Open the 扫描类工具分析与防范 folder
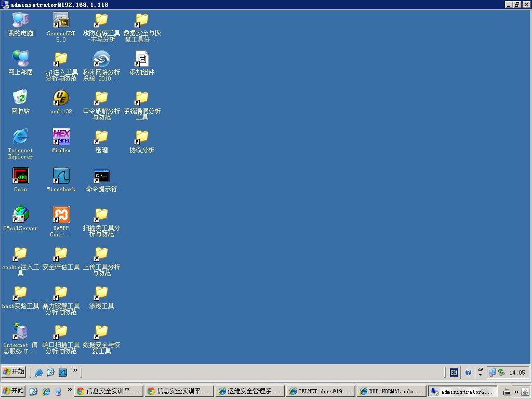The width and height of the screenshot is (532, 399). [101, 222]
